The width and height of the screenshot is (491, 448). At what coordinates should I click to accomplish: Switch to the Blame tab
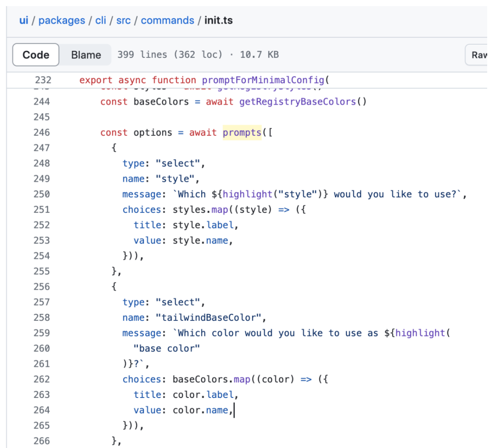[86, 55]
